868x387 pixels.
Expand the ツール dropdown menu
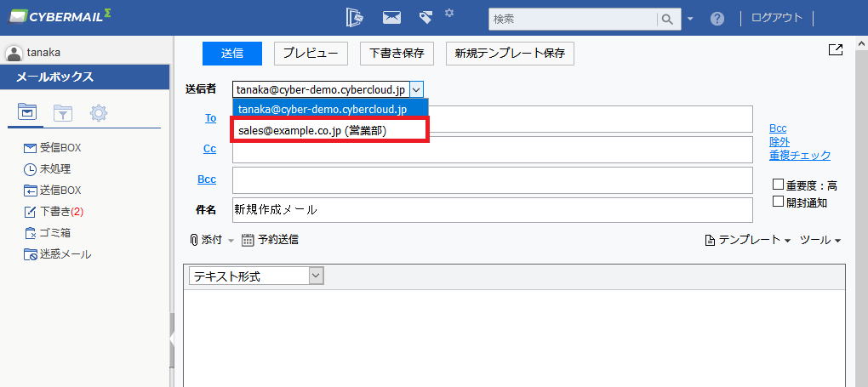click(x=820, y=241)
